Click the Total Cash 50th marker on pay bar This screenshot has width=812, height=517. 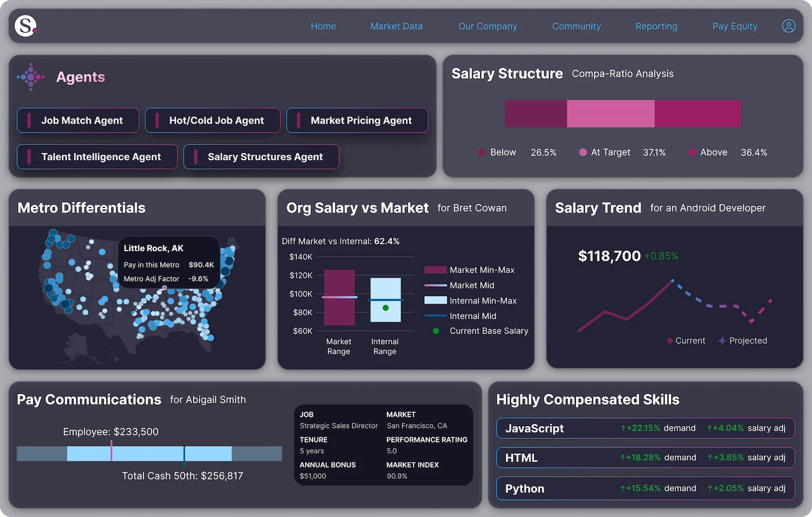click(184, 456)
